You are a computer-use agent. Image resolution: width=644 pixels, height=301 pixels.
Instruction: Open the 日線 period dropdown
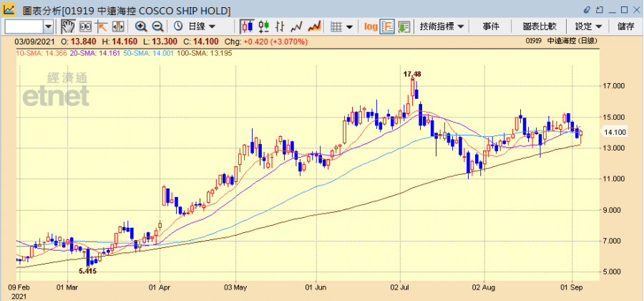pyautogui.click(x=200, y=27)
